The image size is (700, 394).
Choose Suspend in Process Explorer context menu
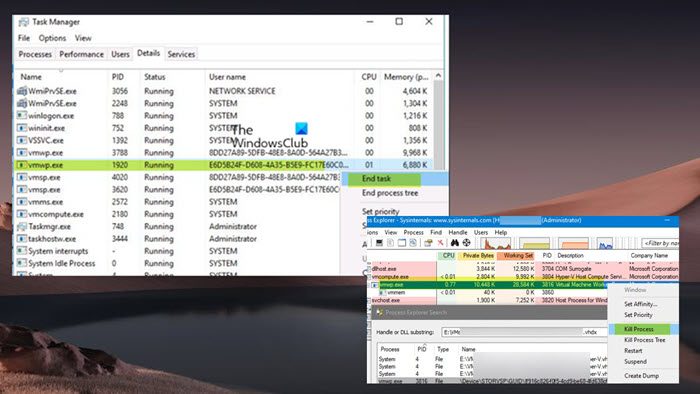635,361
